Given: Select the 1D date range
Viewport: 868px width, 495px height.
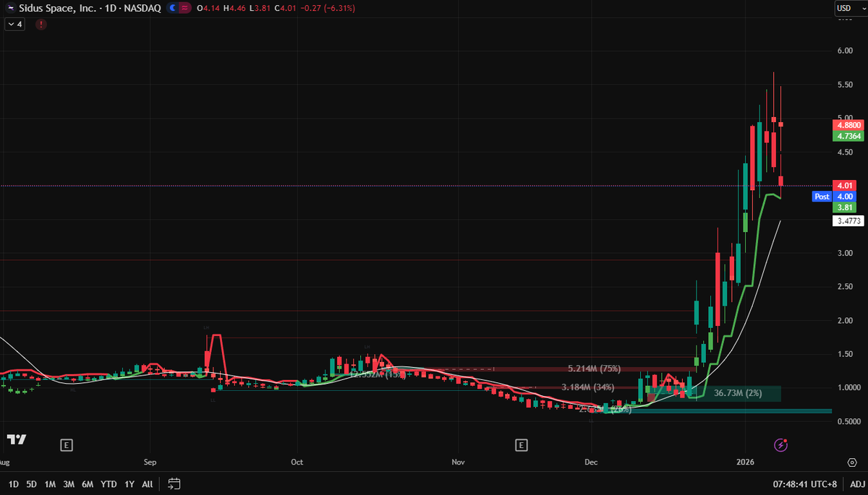Looking at the screenshot, I should tap(14, 483).
